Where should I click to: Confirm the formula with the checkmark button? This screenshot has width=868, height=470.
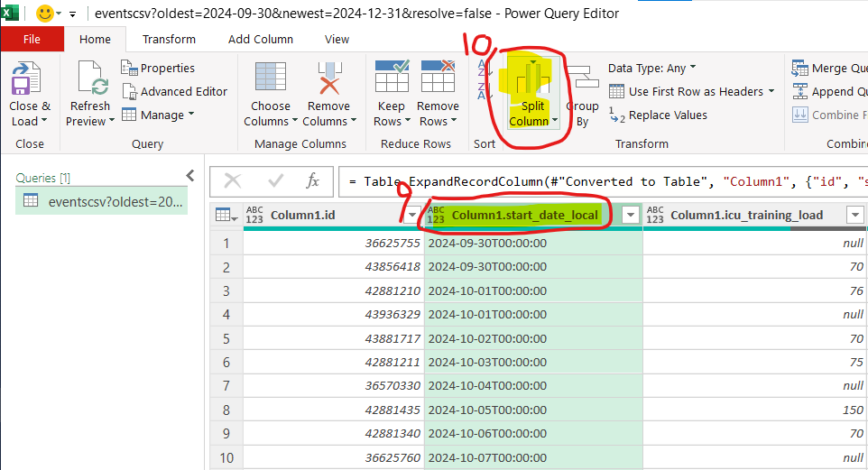click(x=275, y=180)
